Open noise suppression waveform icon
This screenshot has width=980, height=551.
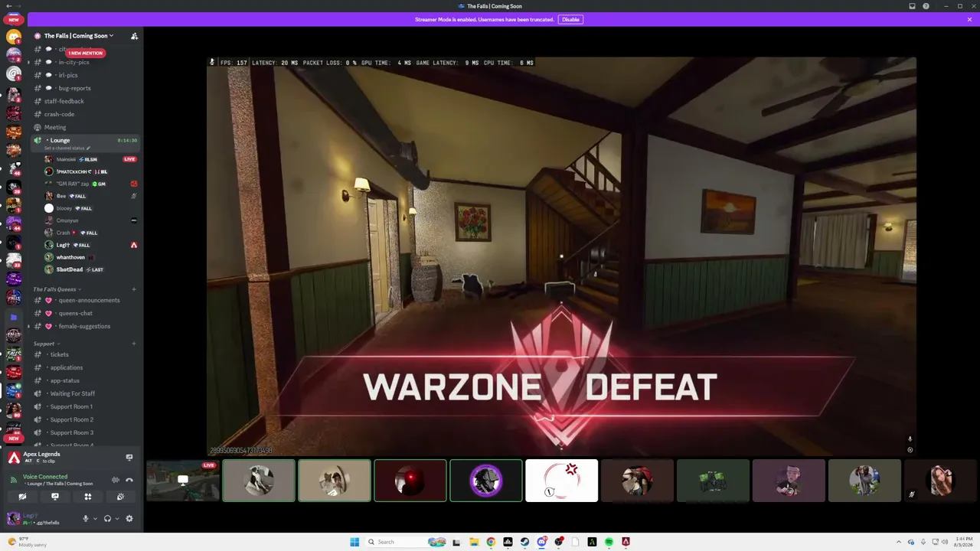[116, 480]
